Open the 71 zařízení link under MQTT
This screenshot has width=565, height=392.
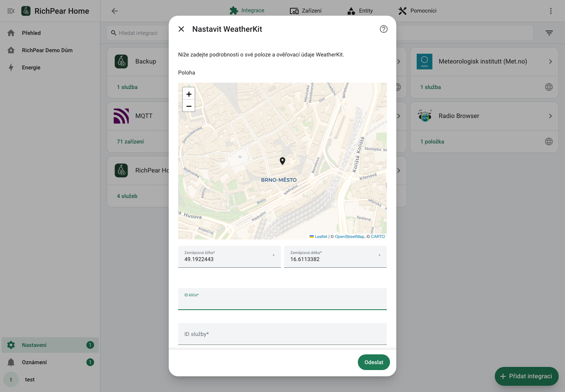(130, 142)
